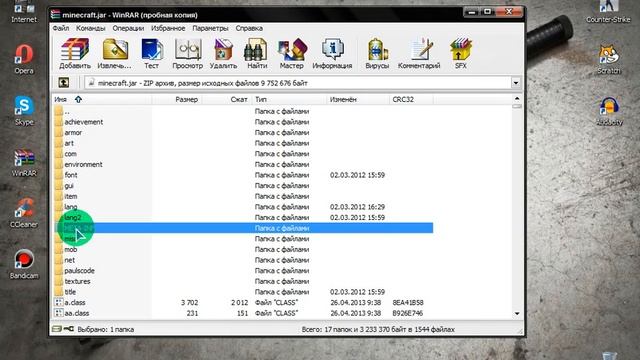Click the SFX toolbar icon
This screenshot has height=360, width=640.
(x=461, y=53)
